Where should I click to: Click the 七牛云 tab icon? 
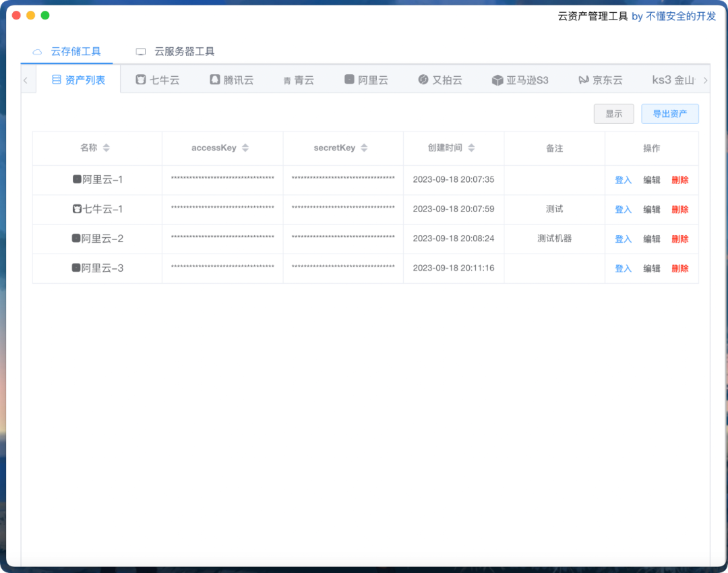(141, 80)
